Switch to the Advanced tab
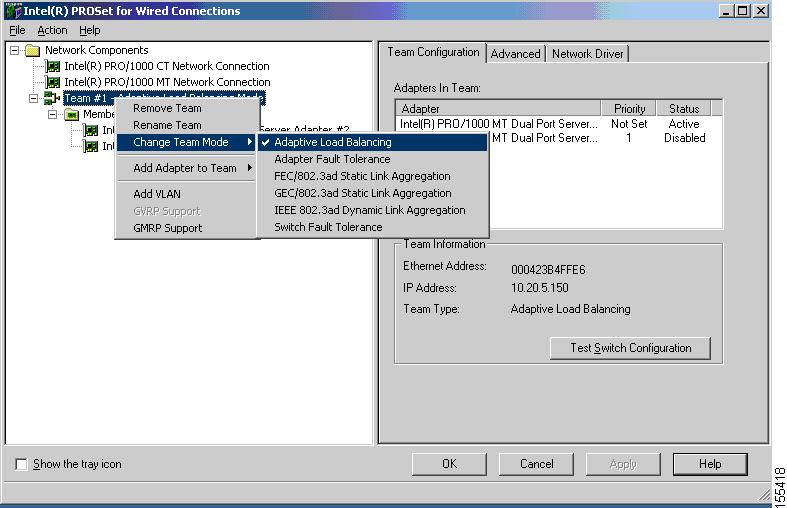 coord(515,54)
